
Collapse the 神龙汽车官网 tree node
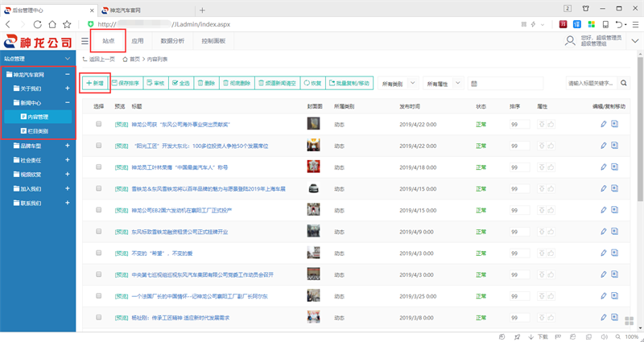click(x=68, y=75)
